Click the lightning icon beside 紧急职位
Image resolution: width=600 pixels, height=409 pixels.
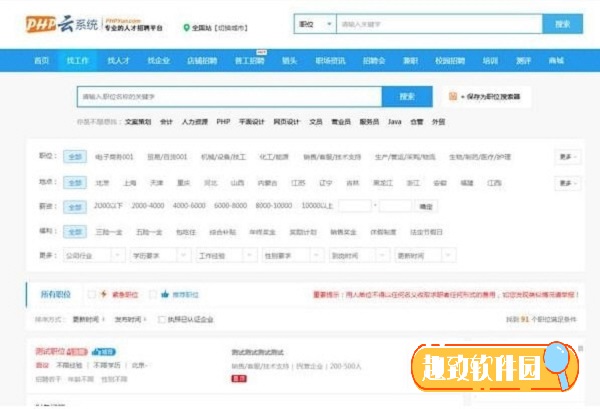(104, 295)
